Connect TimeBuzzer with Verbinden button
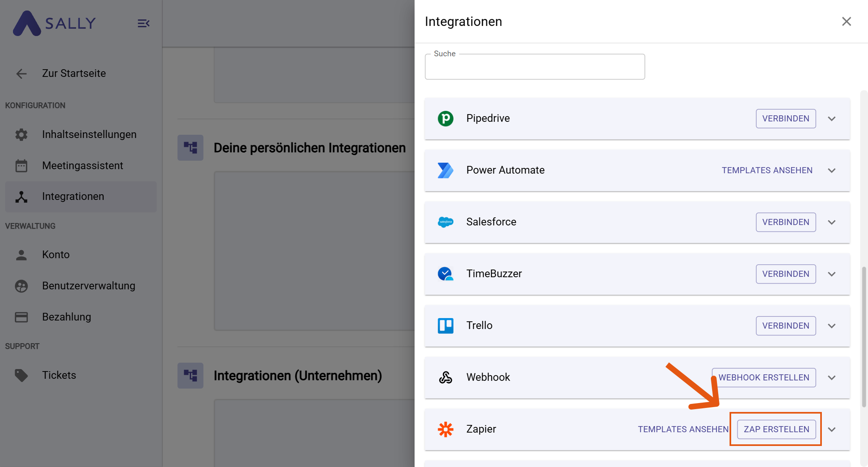Screen dimensions: 868x467 point(786,274)
